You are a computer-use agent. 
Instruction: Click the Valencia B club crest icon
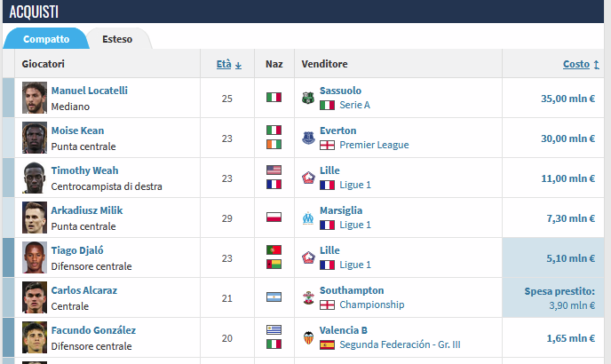(308, 337)
